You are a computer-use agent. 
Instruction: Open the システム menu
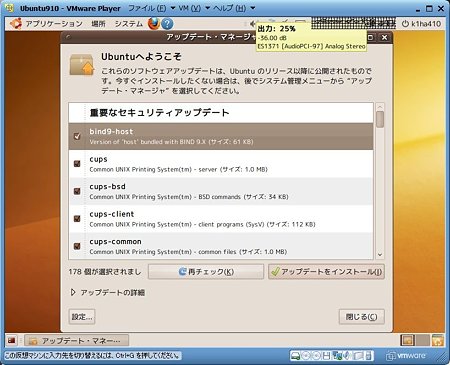(129, 24)
